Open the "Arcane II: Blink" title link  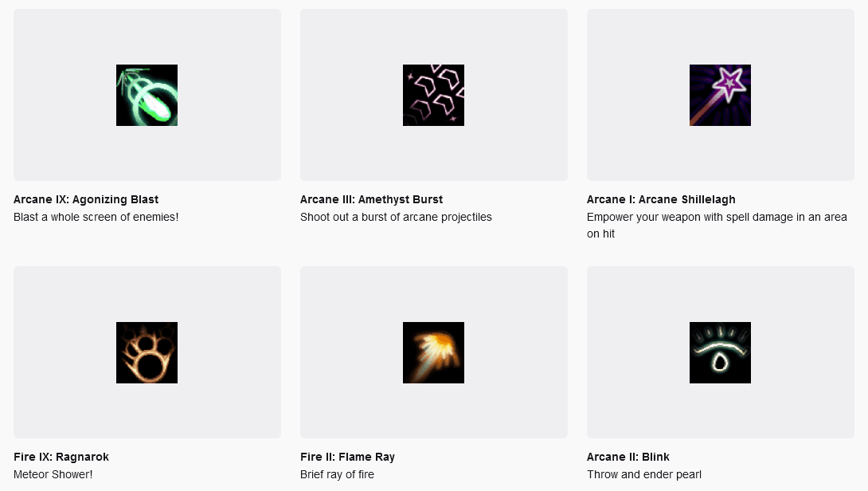pyautogui.click(x=628, y=457)
